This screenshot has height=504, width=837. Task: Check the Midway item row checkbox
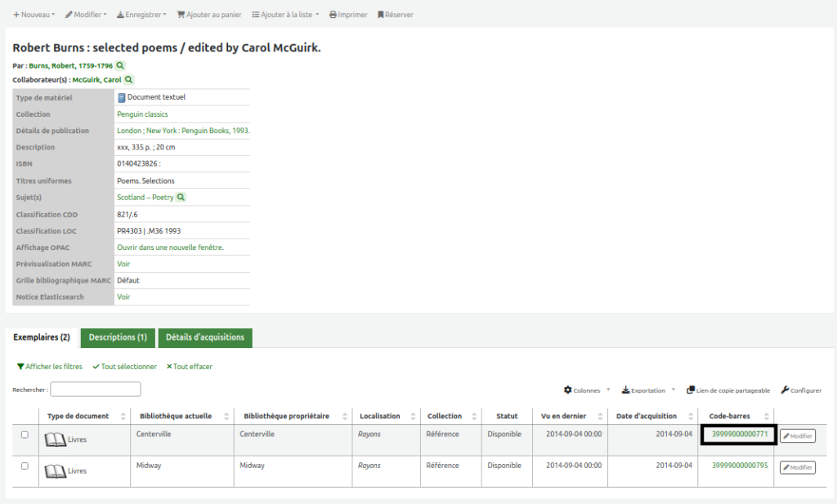(25, 466)
